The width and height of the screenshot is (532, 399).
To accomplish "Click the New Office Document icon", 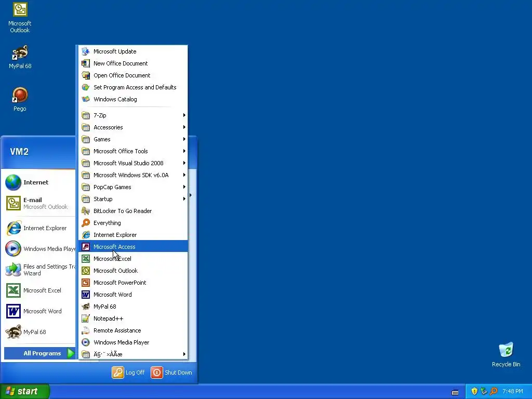I will tap(86, 63).
